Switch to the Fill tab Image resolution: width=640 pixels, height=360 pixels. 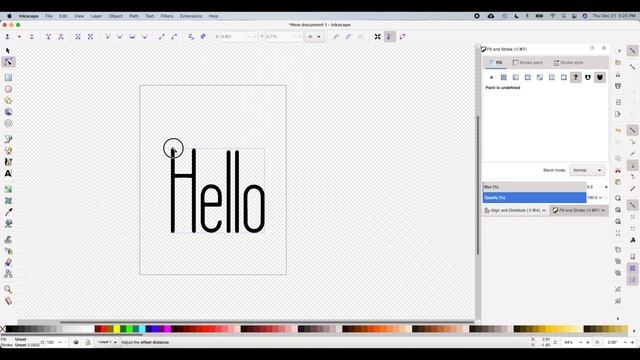(x=496, y=62)
